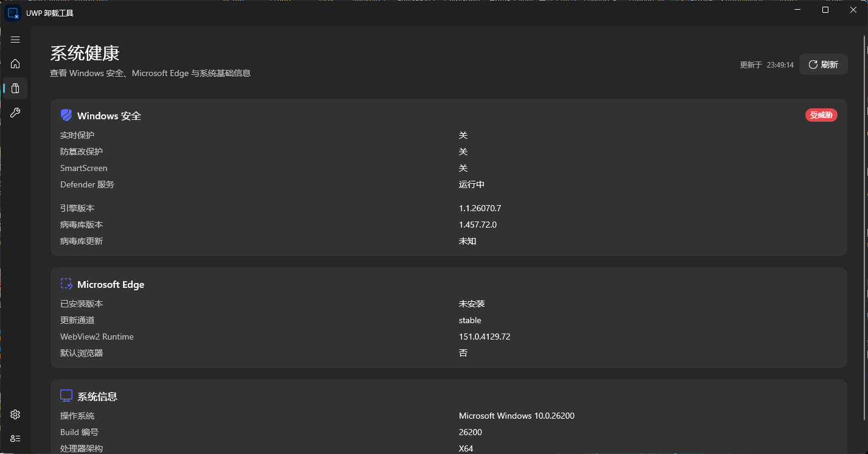The image size is (868, 454).
Task: Click the 默认浏览器 label
Action: [x=82, y=353]
